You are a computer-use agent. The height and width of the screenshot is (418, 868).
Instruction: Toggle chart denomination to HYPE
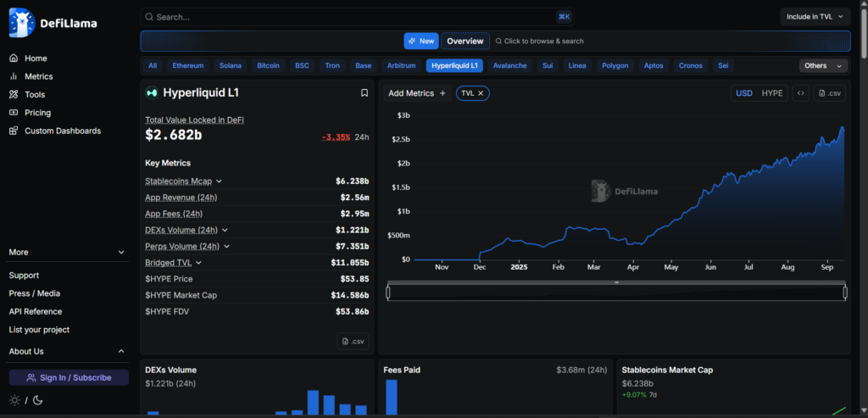(x=771, y=93)
